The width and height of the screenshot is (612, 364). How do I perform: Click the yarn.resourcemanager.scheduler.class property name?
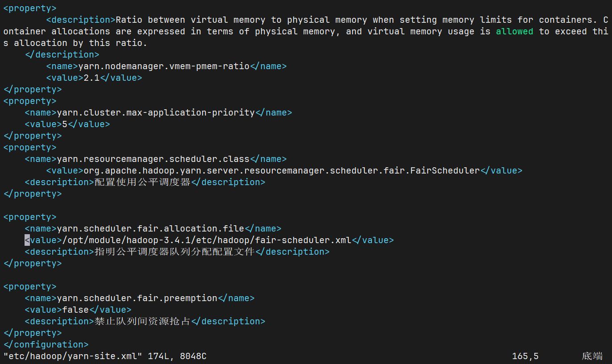(153, 159)
